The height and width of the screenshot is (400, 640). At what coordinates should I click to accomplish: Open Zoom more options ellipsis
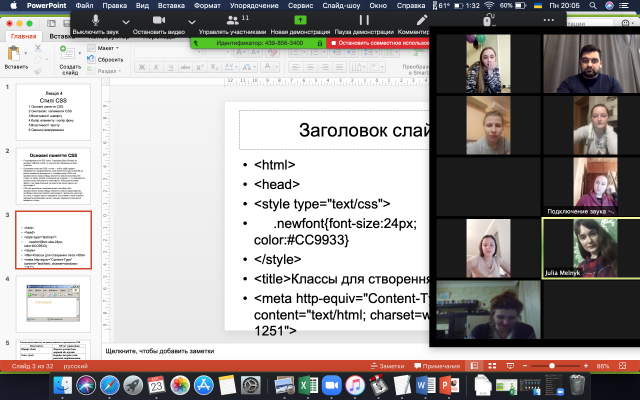(x=549, y=20)
